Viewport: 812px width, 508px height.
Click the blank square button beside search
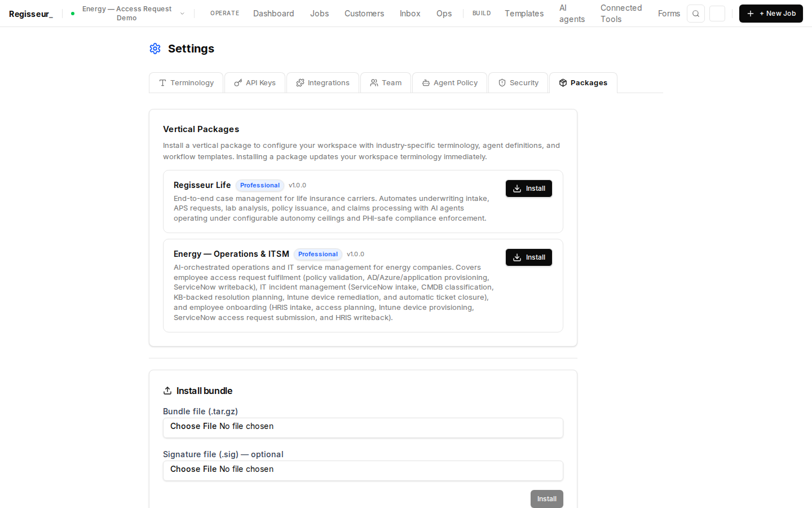[717, 14]
